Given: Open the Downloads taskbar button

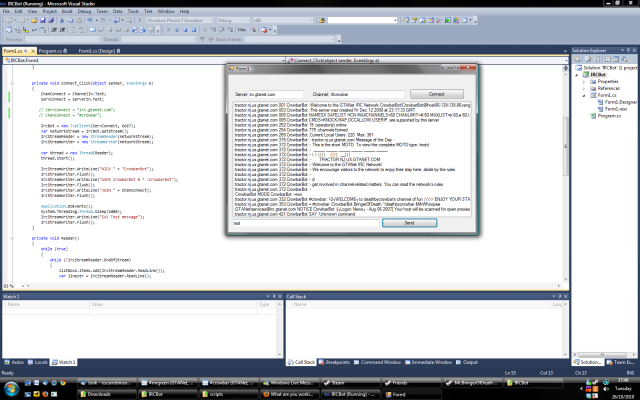Looking at the screenshot, I should 107,394.
